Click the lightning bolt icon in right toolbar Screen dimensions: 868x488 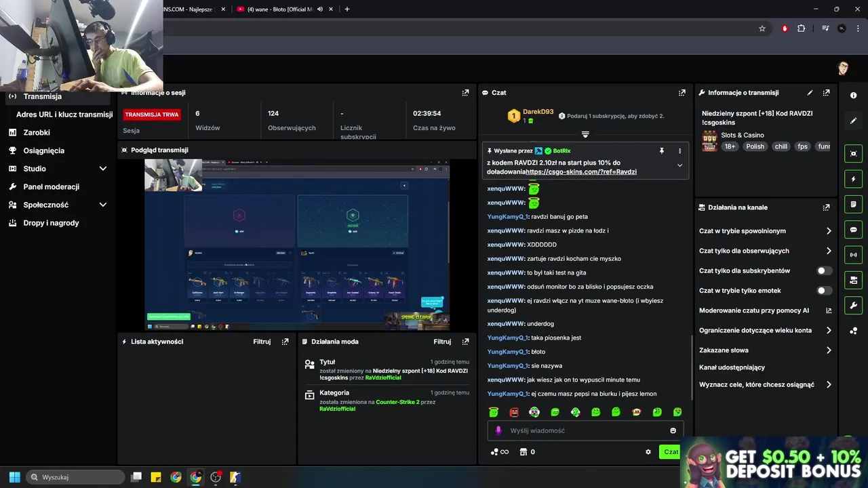tap(853, 179)
